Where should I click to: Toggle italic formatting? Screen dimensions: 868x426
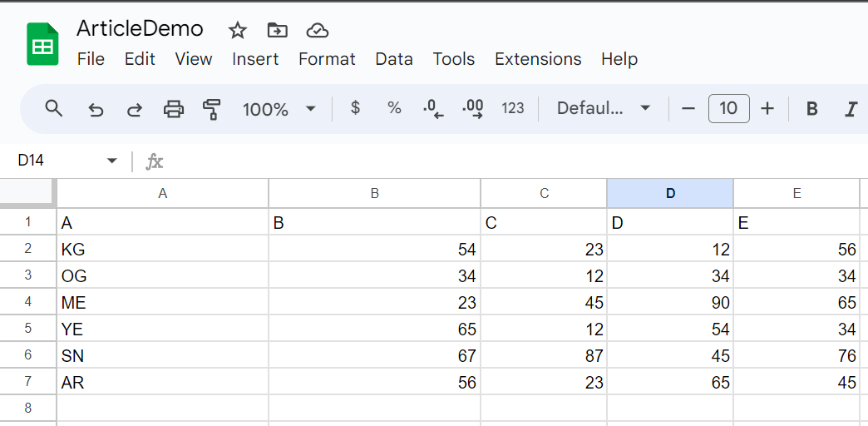click(x=851, y=109)
